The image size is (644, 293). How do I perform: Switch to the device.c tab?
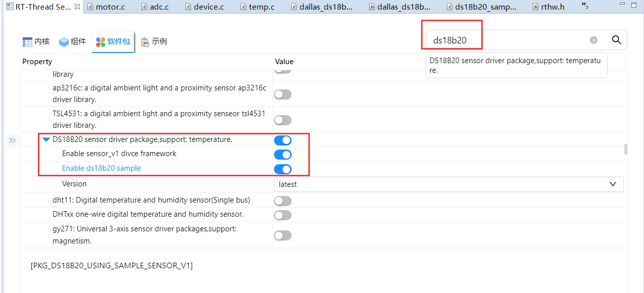tap(204, 7)
